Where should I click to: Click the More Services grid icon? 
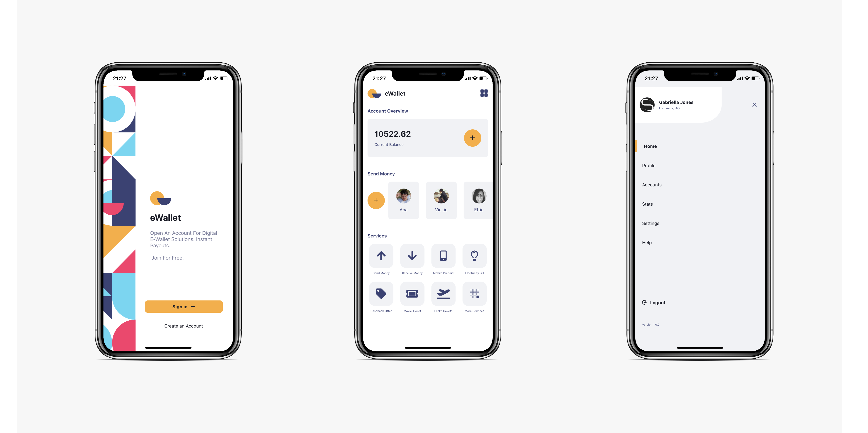[x=473, y=294]
